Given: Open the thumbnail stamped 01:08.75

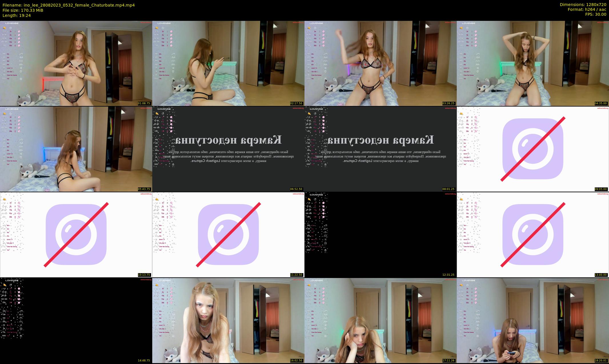Looking at the screenshot, I should [x=76, y=63].
